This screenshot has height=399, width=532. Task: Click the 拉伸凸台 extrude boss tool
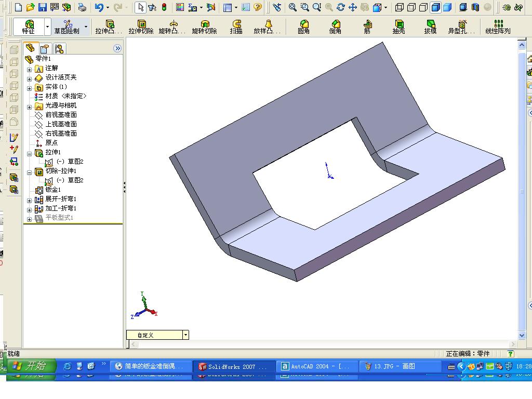pyautogui.click(x=109, y=27)
